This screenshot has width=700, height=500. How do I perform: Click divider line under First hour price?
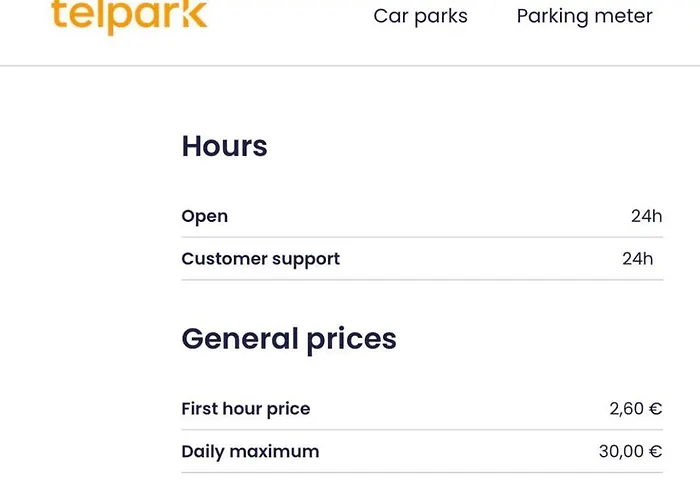[x=422, y=430]
